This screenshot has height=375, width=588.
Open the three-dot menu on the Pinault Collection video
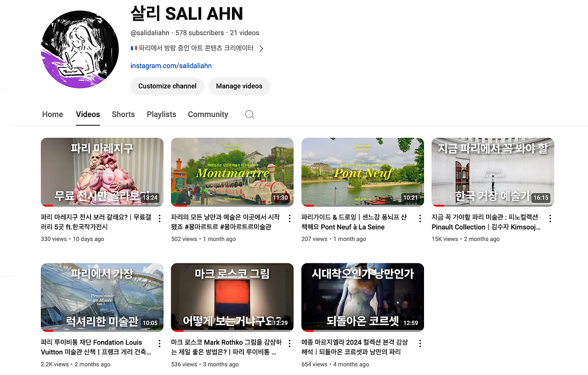click(550, 218)
